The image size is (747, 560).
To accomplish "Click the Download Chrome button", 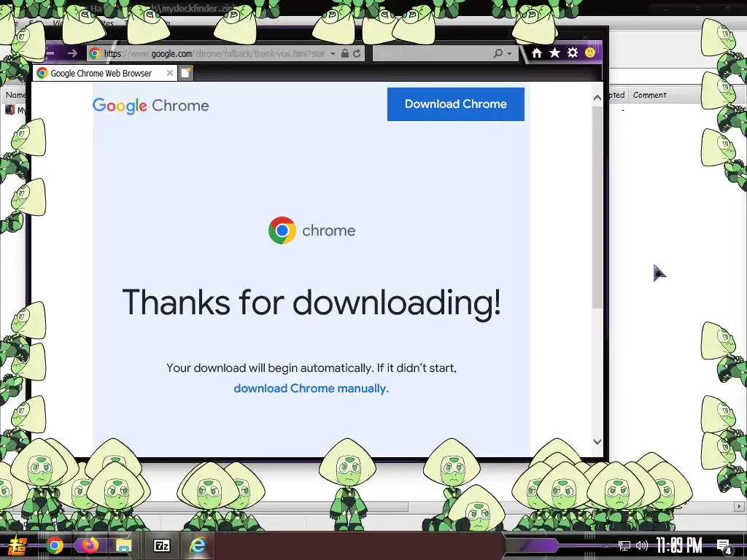I will click(x=455, y=104).
